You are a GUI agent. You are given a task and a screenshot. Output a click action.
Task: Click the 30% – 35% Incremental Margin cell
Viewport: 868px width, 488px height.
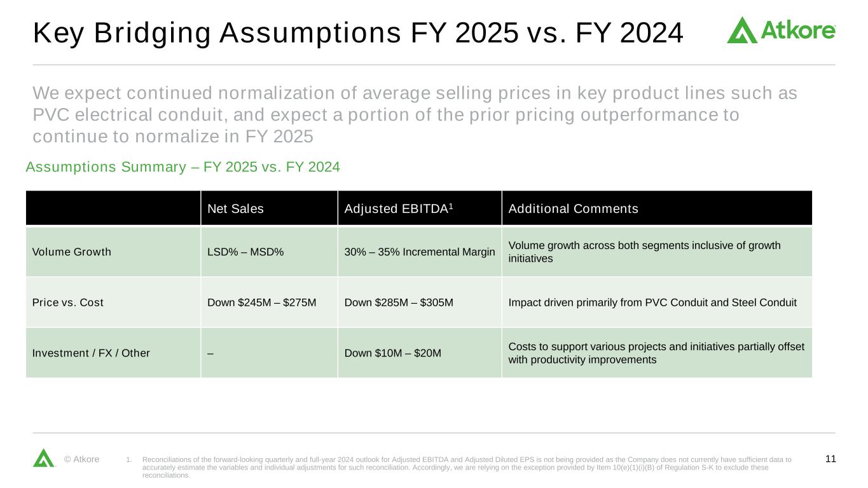point(419,252)
